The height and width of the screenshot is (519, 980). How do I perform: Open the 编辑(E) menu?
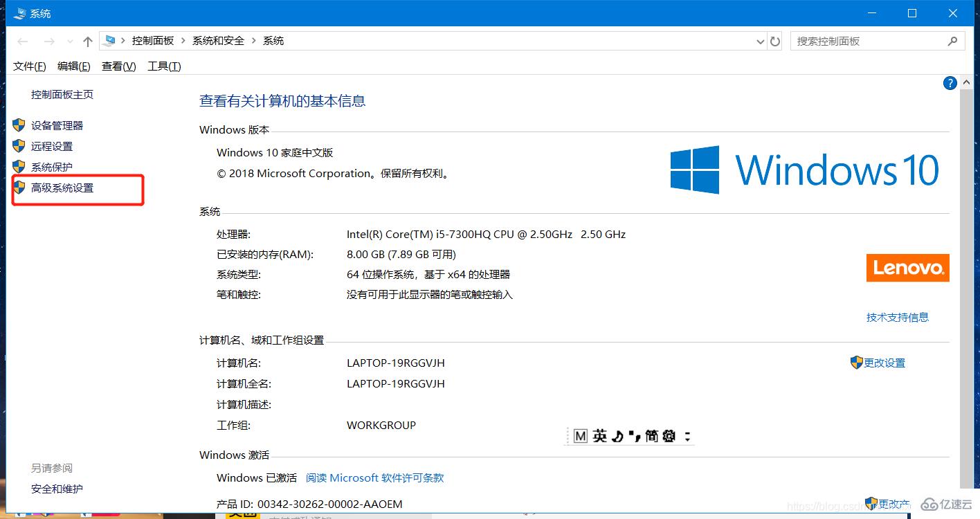click(x=73, y=66)
